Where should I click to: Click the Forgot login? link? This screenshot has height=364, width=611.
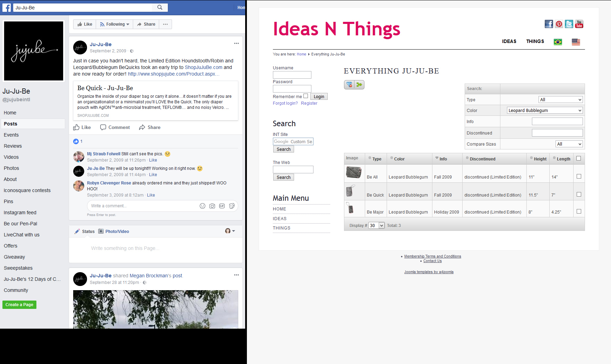[x=285, y=103]
